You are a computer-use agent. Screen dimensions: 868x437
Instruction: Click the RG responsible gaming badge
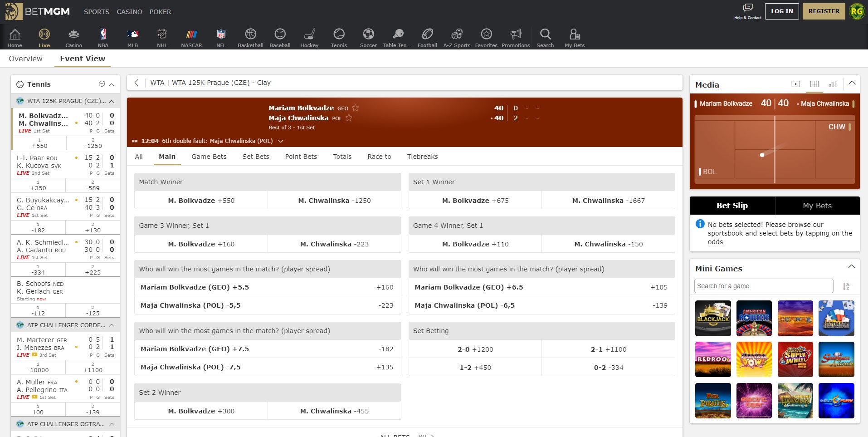[x=857, y=11]
